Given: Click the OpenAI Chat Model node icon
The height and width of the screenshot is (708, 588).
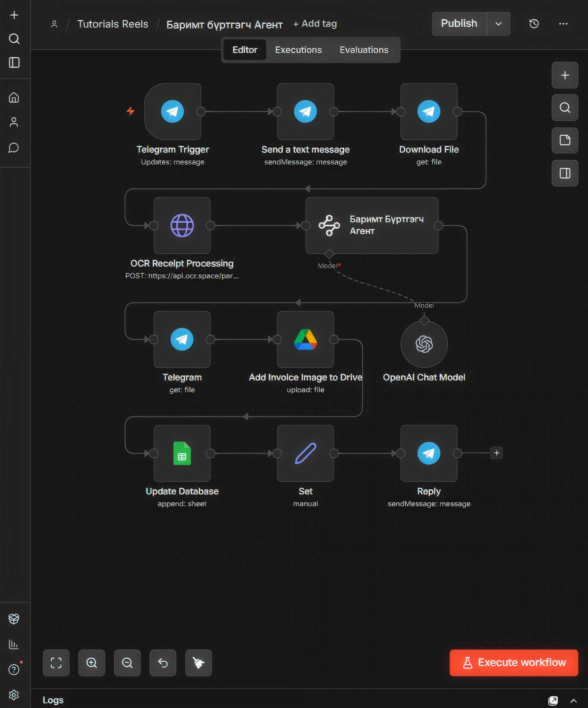Looking at the screenshot, I should [x=424, y=344].
